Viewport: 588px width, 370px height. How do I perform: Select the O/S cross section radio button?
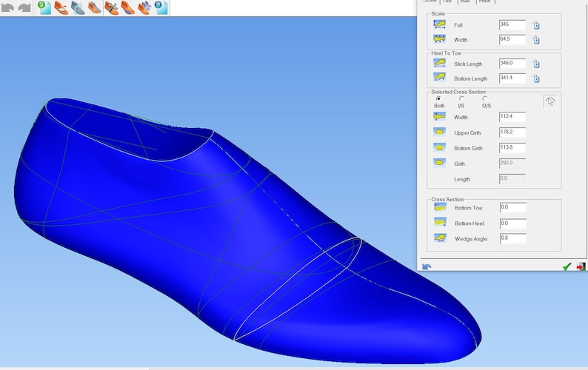485,98
